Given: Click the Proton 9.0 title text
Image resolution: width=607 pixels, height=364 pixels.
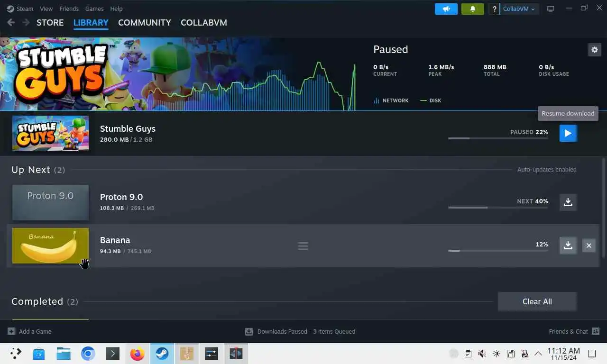Looking at the screenshot, I should 121,197.
